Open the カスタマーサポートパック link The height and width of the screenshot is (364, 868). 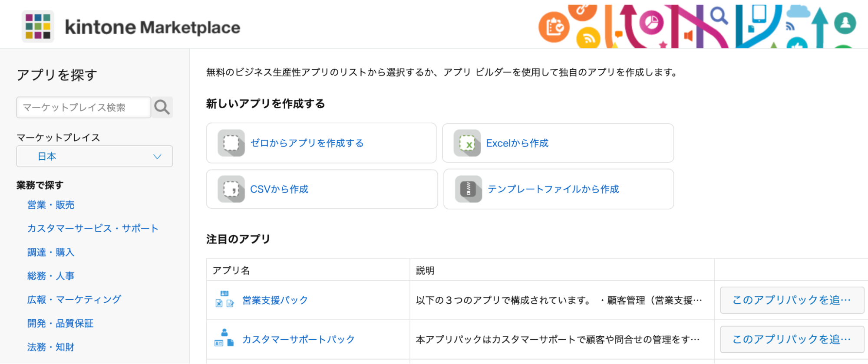[298, 339]
